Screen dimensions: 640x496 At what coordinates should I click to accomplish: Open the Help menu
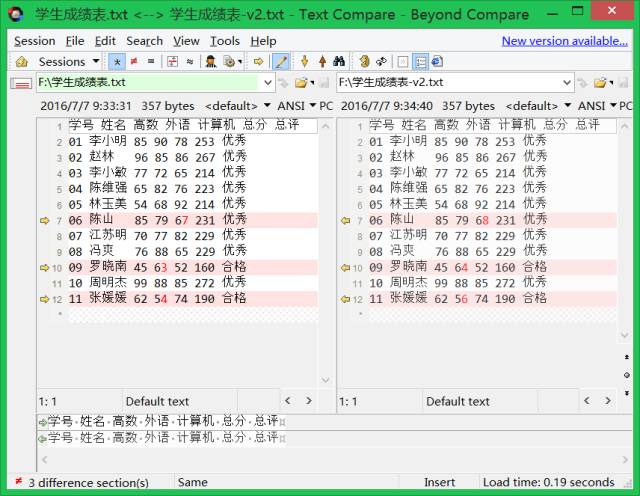263,41
